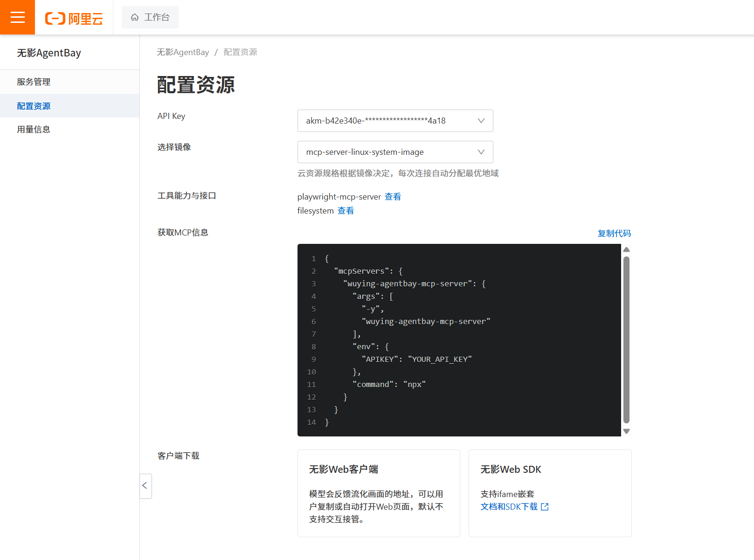754x560 pixels.
Task: Click 支持ifame嵌套 text in SDK card
Action: (507, 494)
